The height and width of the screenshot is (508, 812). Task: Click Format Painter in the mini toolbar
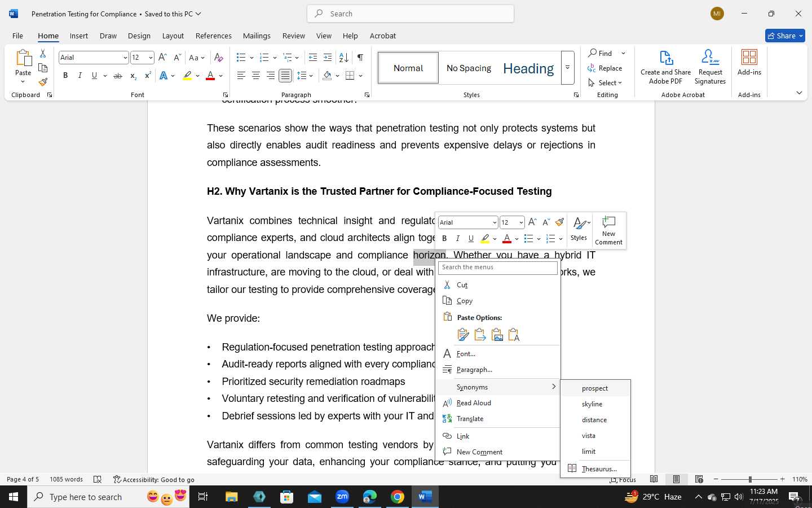point(559,222)
